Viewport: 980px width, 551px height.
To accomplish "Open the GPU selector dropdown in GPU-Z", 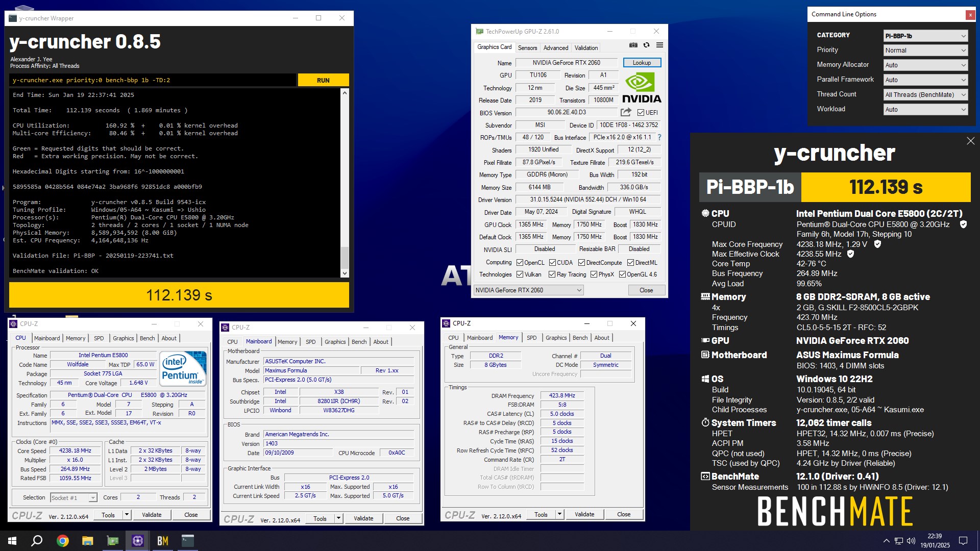I will [528, 290].
